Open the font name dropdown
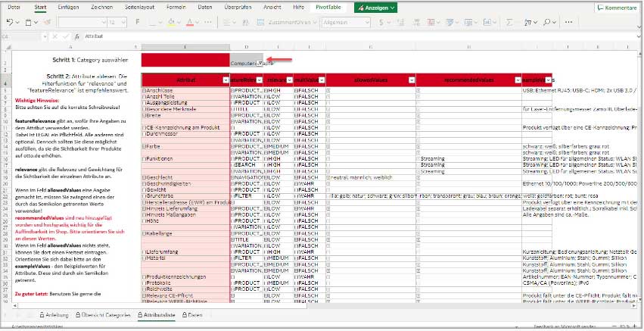644x331 pixels. (x=104, y=22)
